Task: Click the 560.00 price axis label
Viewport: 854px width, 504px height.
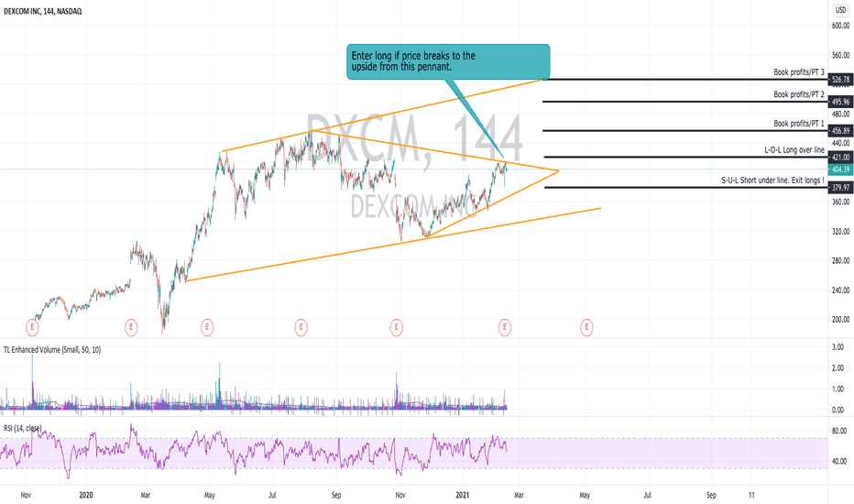Action: point(840,55)
